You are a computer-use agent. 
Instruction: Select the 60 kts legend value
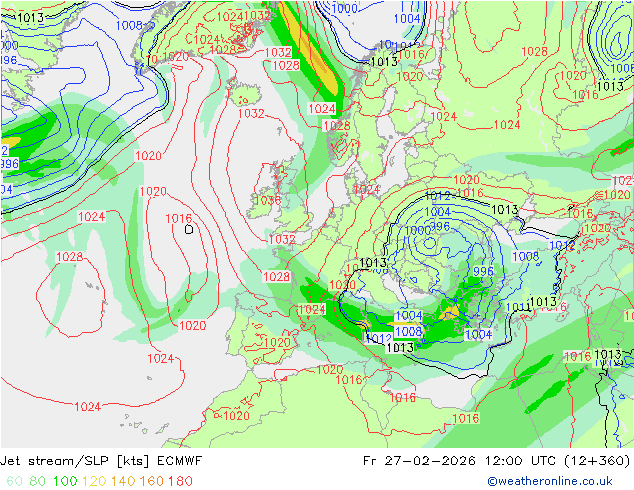pos(15,481)
